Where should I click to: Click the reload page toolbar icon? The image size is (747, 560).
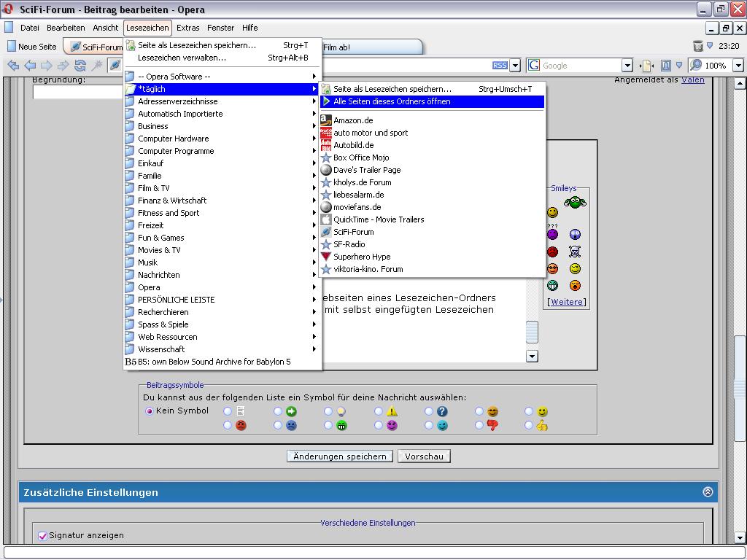click(80, 66)
